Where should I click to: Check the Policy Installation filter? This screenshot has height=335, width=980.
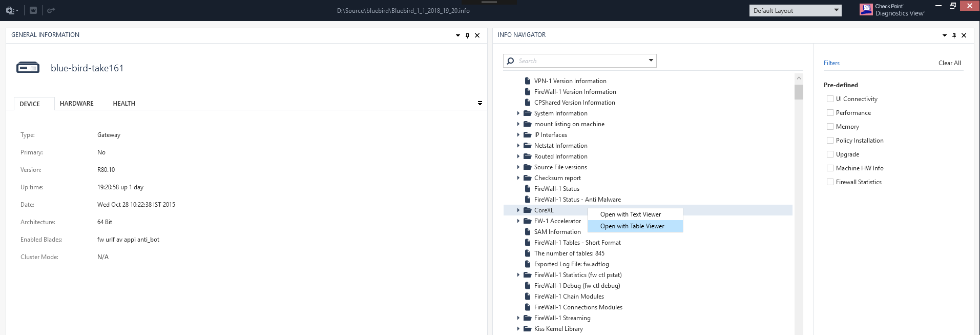tap(830, 141)
